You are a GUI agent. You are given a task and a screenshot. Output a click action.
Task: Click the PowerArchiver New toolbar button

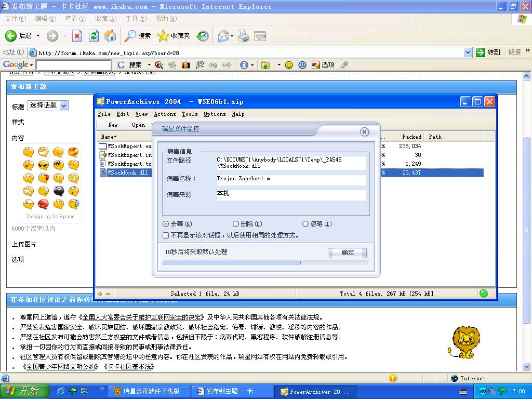(113, 125)
